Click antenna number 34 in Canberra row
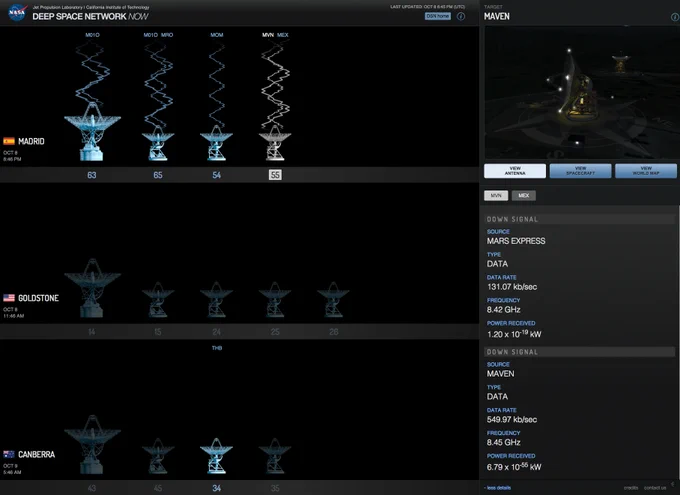The height and width of the screenshot is (495, 680). 216,488
